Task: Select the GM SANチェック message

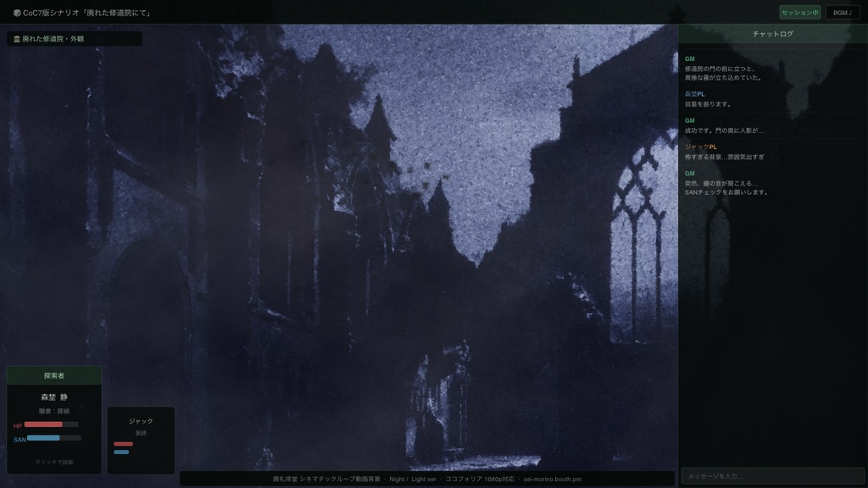Action: (x=773, y=183)
